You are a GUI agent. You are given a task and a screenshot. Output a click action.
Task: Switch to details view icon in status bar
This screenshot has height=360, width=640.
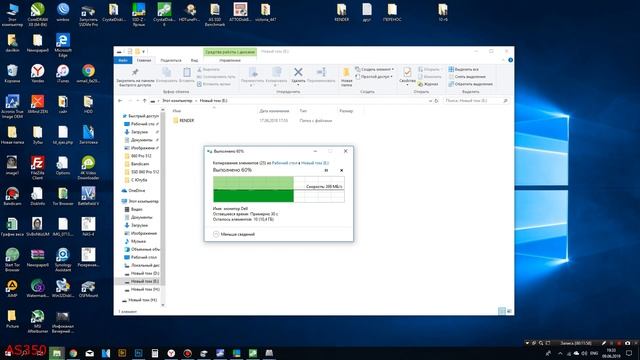[502, 311]
